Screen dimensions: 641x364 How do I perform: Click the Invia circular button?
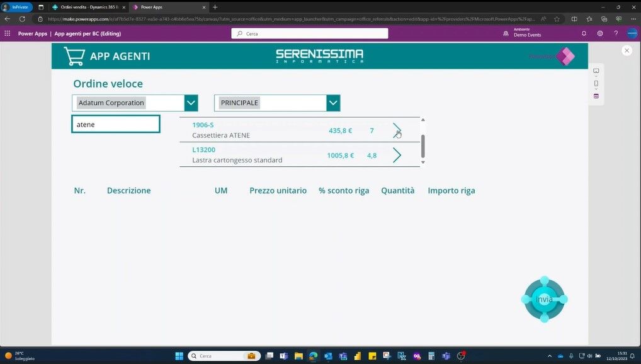pyautogui.click(x=543, y=299)
